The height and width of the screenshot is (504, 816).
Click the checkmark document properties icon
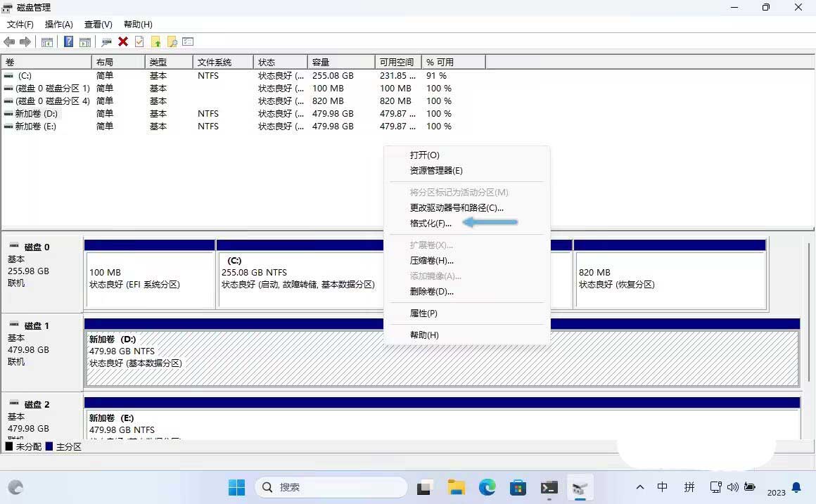click(x=139, y=41)
